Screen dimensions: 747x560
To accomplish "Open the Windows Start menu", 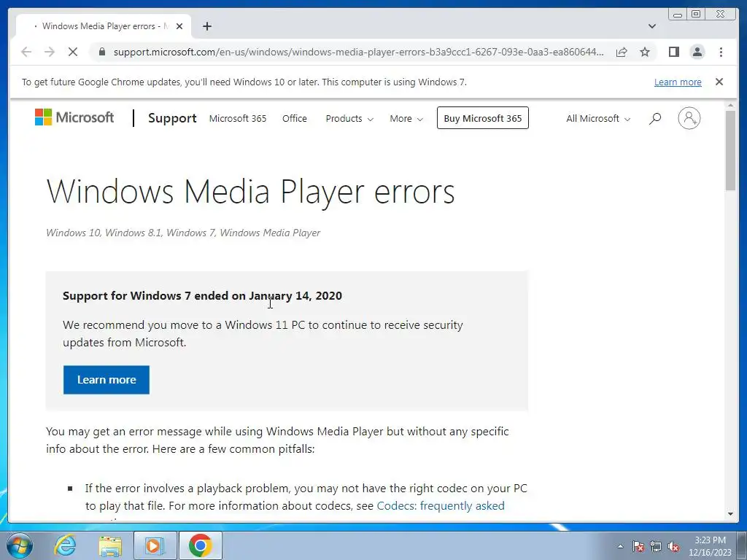I will tap(20, 545).
